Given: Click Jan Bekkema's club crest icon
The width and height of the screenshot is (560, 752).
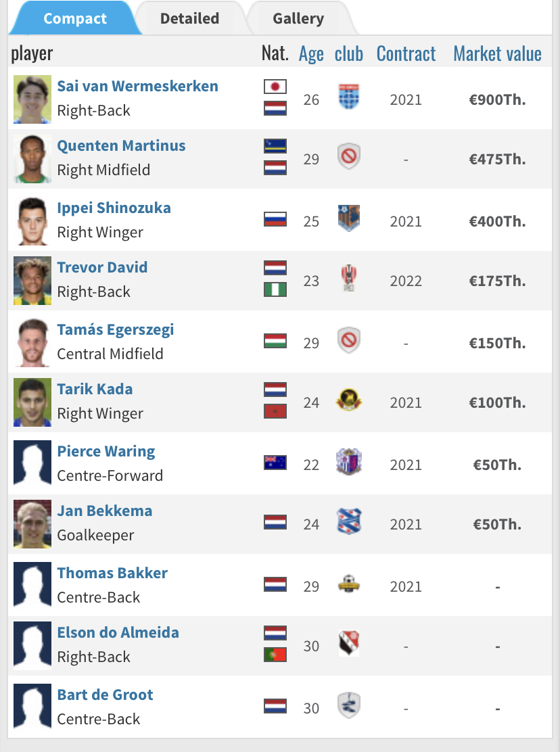Looking at the screenshot, I should [349, 522].
